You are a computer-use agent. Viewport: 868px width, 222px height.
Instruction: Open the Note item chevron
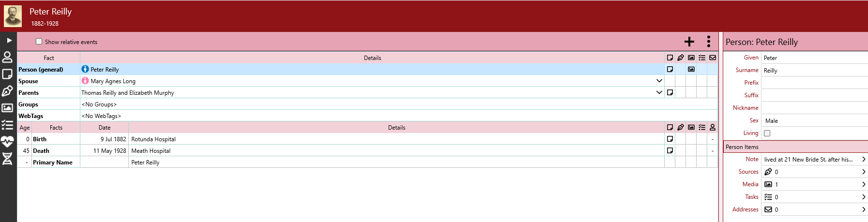864,159
